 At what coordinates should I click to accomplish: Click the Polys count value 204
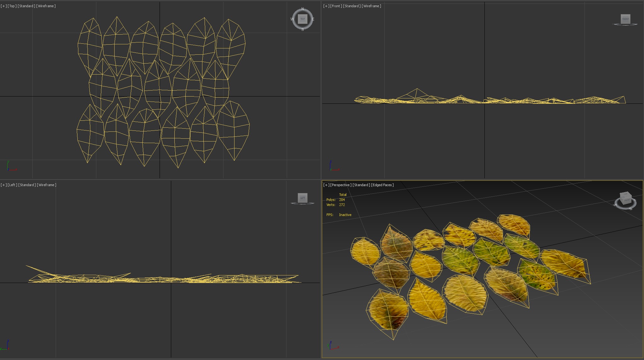[342, 200]
